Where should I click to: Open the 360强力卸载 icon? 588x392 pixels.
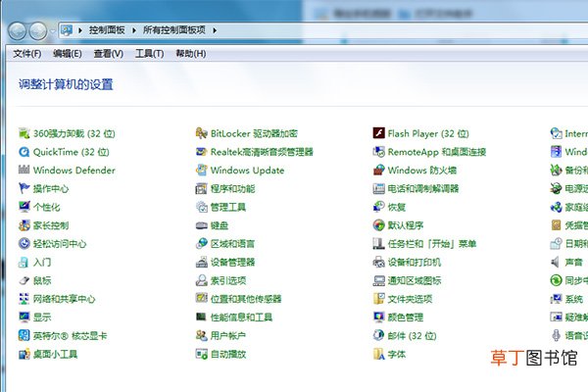coord(24,133)
